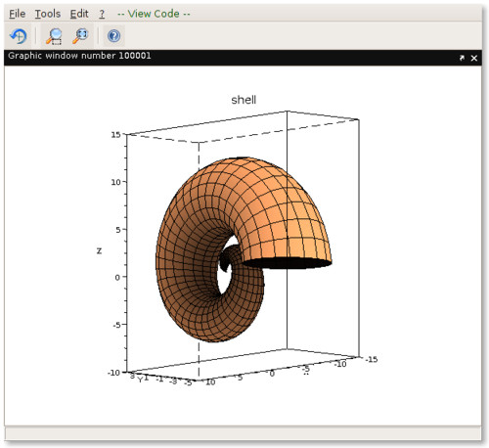Open the File menu
The width and height of the screenshot is (489, 448).
tap(17, 14)
